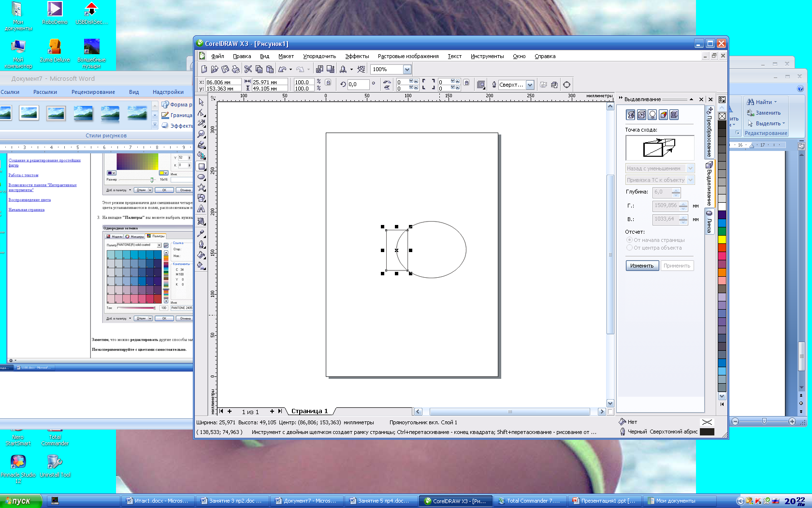Select the Zoom magnifier tool

coord(202,134)
